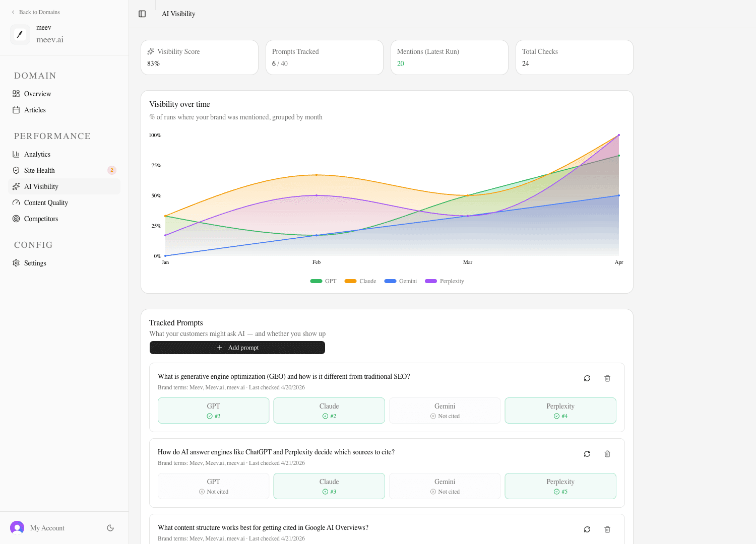Open Claude #2 result card
756x544 pixels.
(x=329, y=411)
